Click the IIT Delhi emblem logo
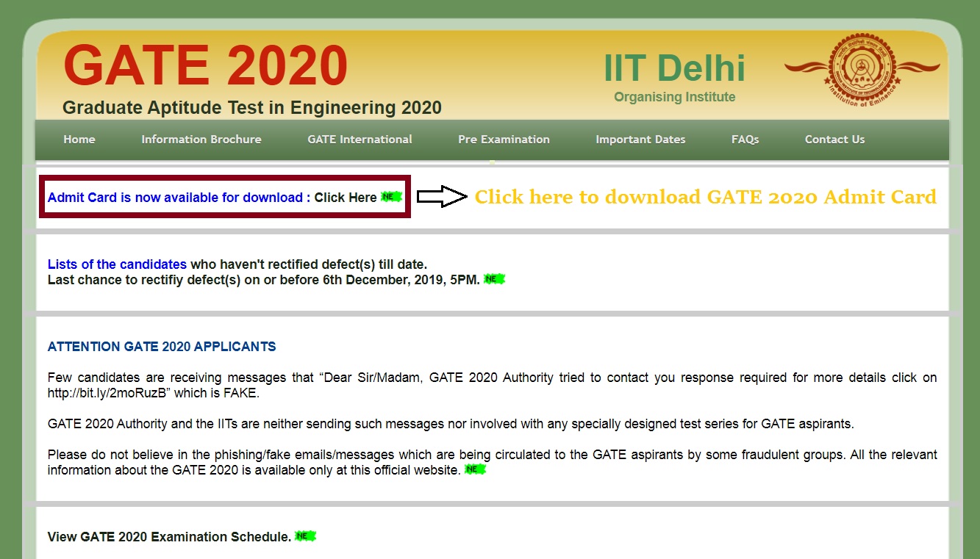980x559 pixels. coord(861,69)
